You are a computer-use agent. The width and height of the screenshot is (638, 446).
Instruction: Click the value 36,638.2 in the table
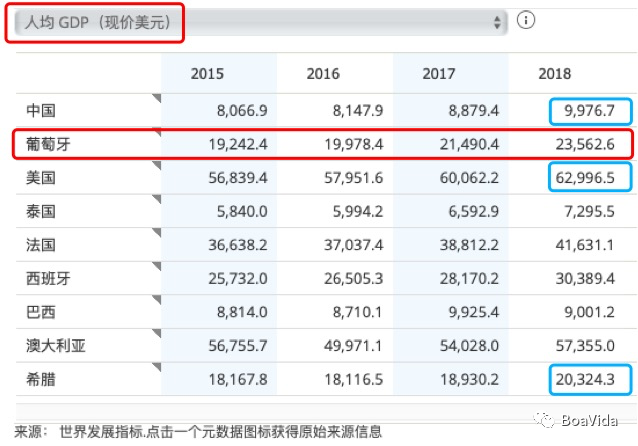(x=238, y=245)
